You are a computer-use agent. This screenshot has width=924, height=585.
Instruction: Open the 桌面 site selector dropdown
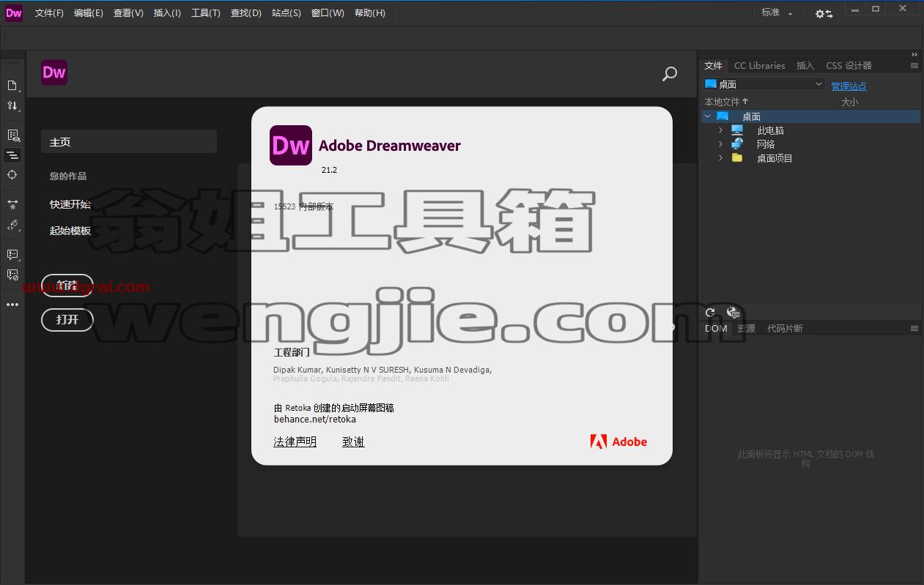pos(764,84)
